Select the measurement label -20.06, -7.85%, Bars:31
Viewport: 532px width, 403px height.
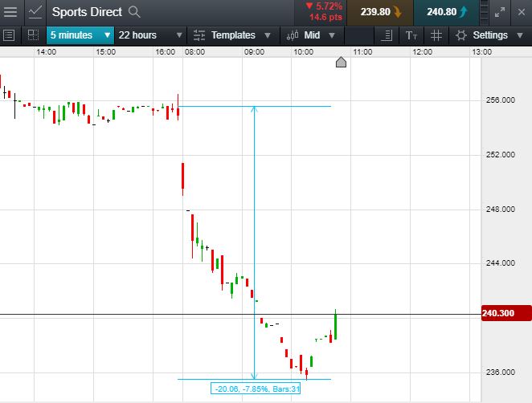pos(256,389)
